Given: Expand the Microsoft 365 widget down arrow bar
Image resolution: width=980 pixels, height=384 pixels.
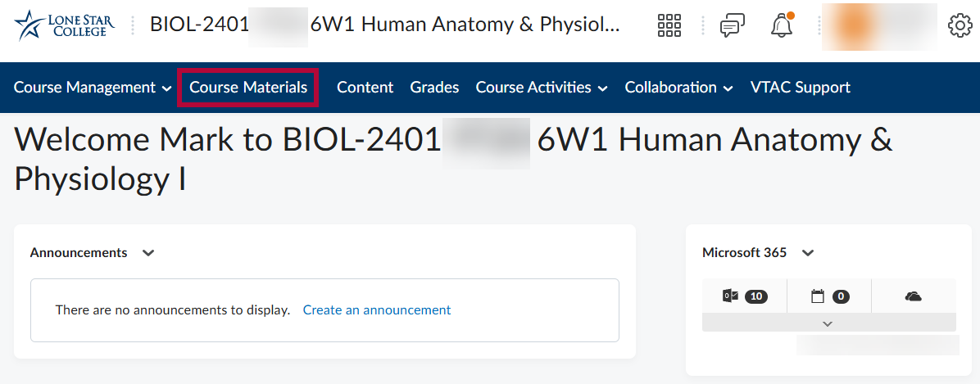Looking at the screenshot, I should (828, 323).
